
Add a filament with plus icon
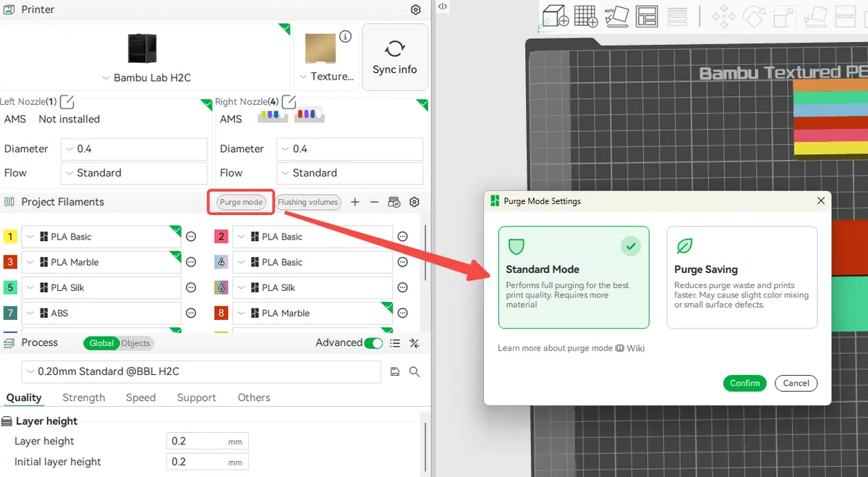pyautogui.click(x=355, y=202)
